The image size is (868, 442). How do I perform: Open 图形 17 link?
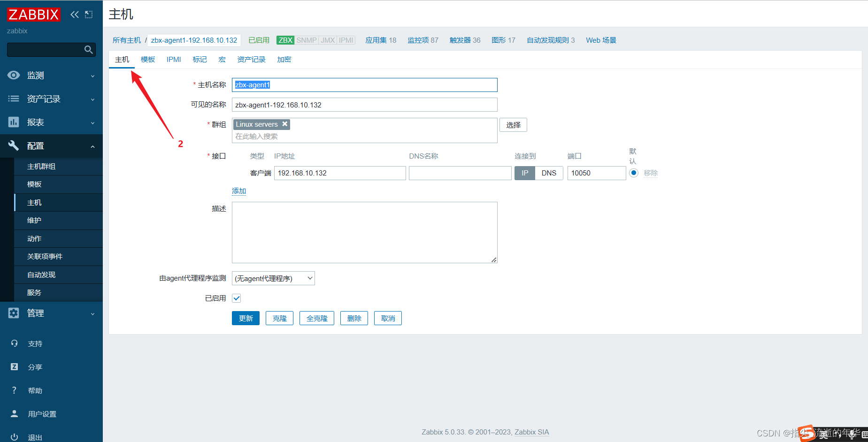tap(503, 40)
